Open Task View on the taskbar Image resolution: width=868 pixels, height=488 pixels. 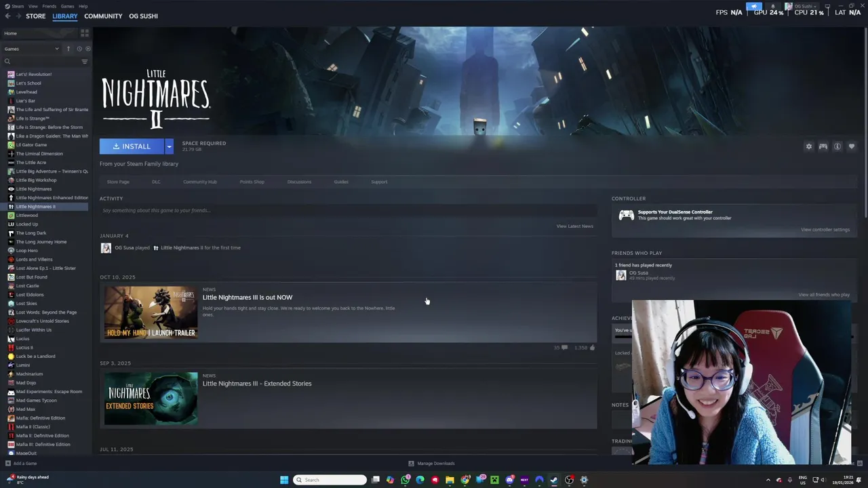[x=375, y=480]
